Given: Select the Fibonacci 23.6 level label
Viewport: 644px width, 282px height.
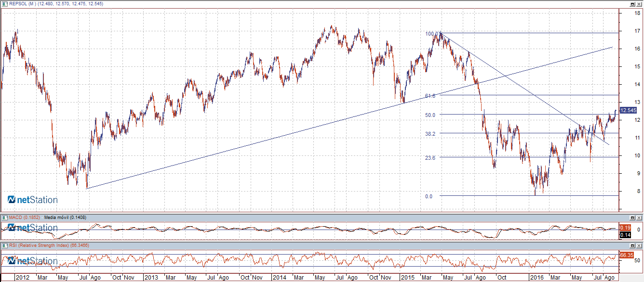Looking at the screenshot, I should point(430,157).
